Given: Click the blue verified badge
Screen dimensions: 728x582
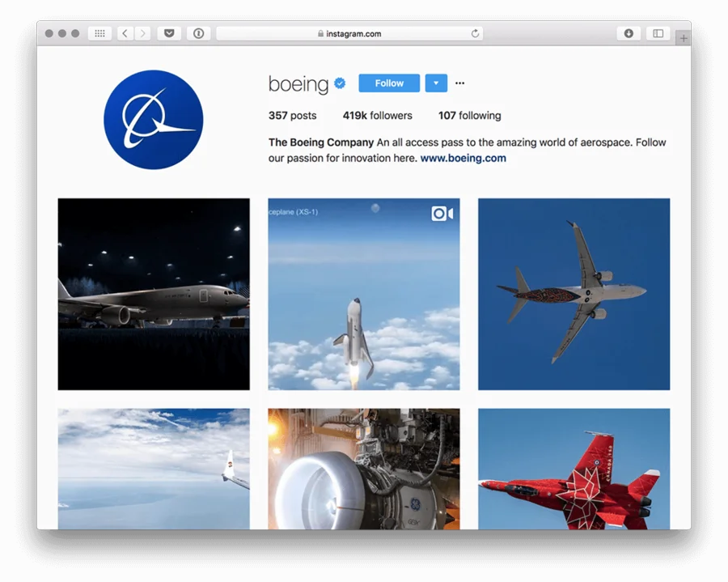Looking at the screenshot, I should point(341,83).
